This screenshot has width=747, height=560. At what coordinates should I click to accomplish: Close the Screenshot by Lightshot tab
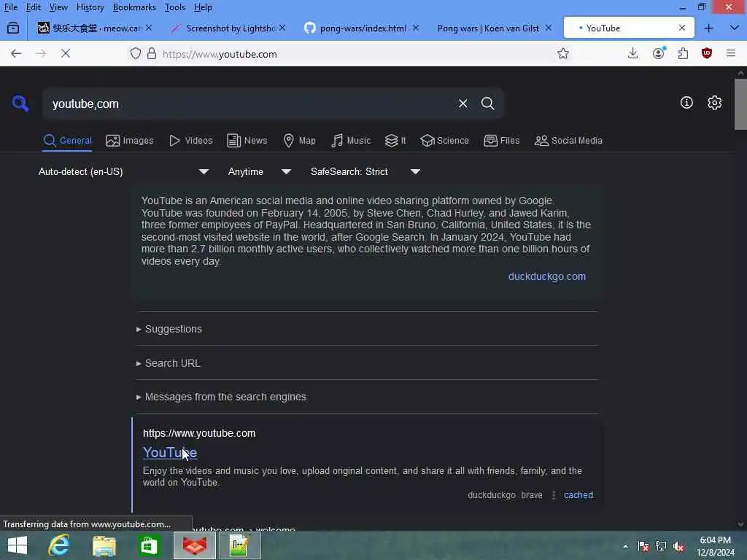282,28
